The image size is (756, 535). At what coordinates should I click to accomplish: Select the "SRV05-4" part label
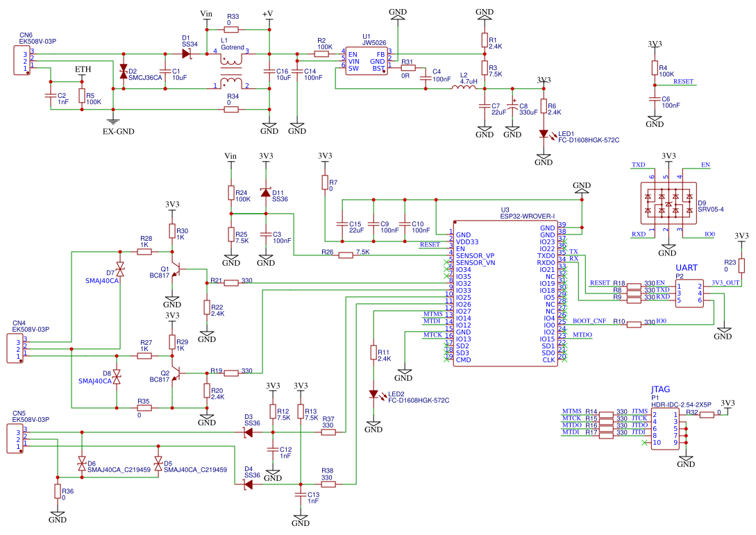[711, 210]
